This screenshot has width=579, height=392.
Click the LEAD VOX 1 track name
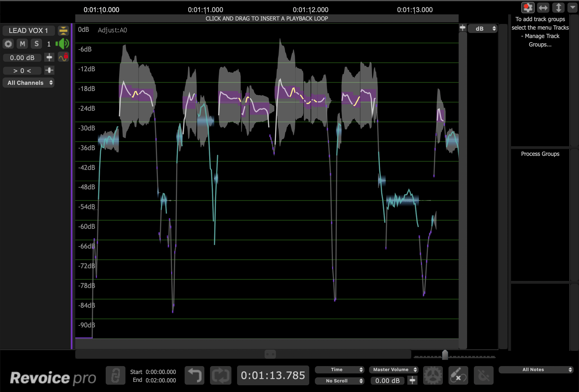coord(28,30)
